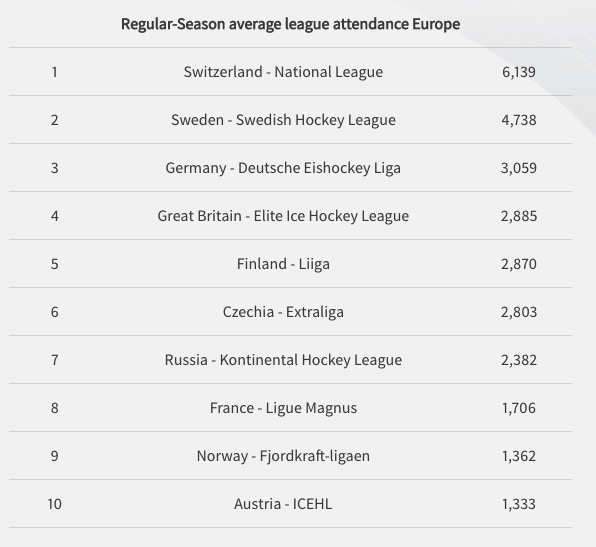Click Germany - Deutsche Eishockey Liga text
596x547 pixels.
click(283, 168)
